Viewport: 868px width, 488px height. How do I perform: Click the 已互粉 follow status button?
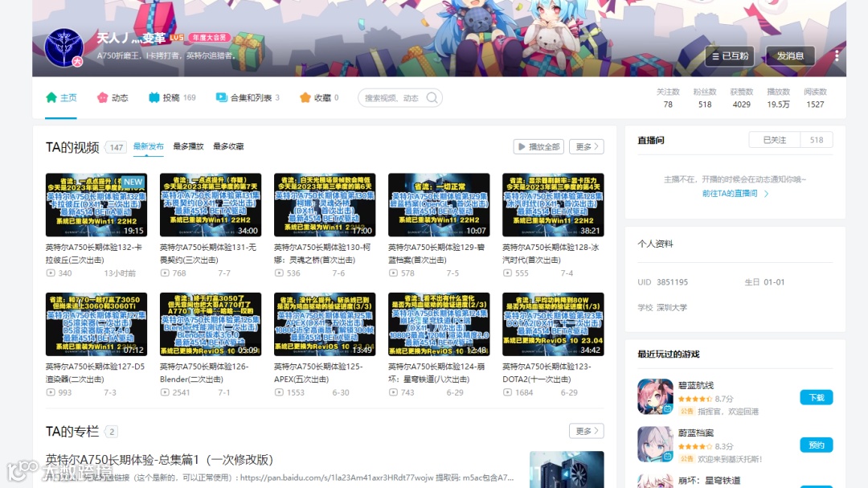coord(730,56)
